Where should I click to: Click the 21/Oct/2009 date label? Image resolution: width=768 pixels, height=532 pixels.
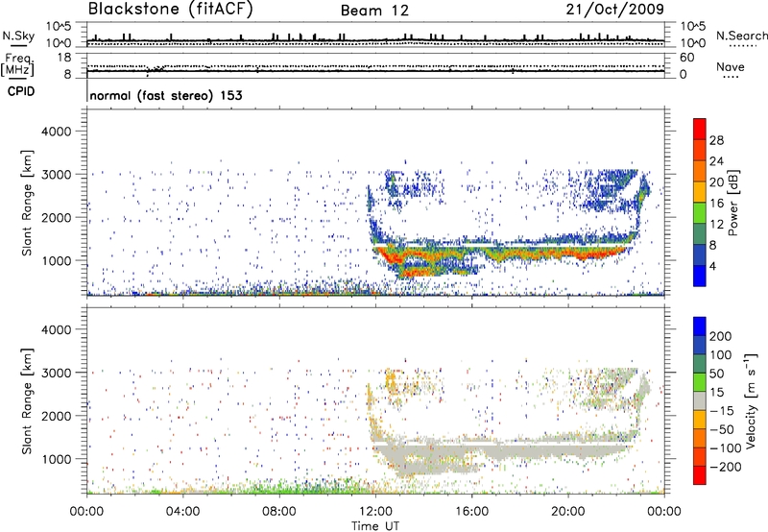615,10
